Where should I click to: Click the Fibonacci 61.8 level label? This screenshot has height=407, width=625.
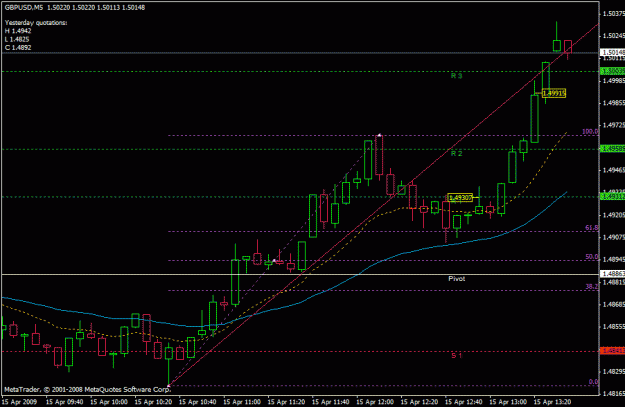592,228
